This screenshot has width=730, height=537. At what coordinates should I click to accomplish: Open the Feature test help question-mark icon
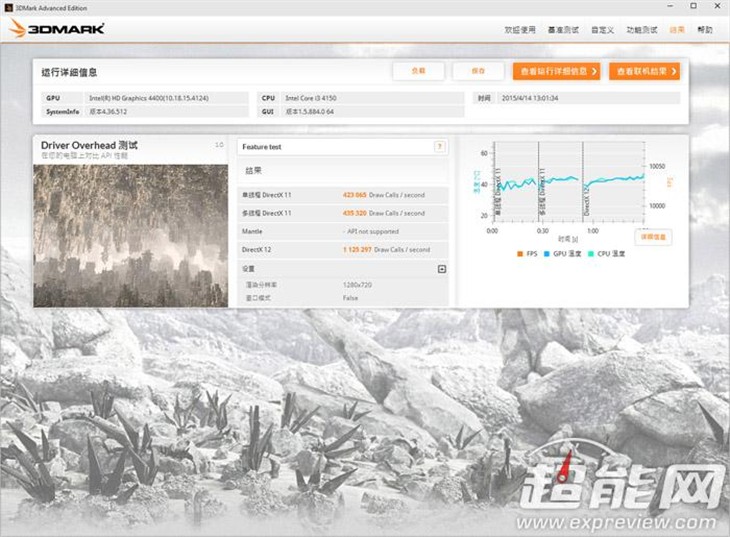pos(439,147)
